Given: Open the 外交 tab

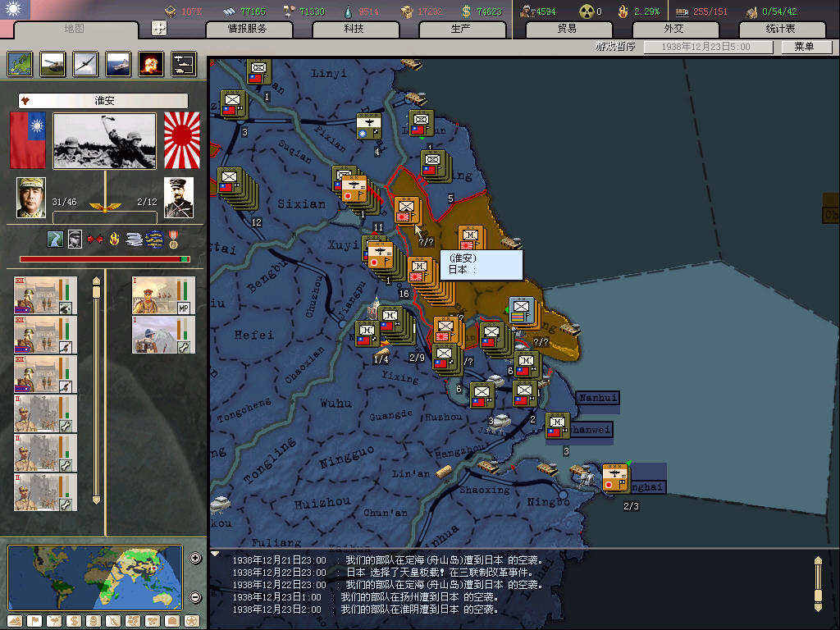Looking at the screenshot, I should tap(674, 29).
